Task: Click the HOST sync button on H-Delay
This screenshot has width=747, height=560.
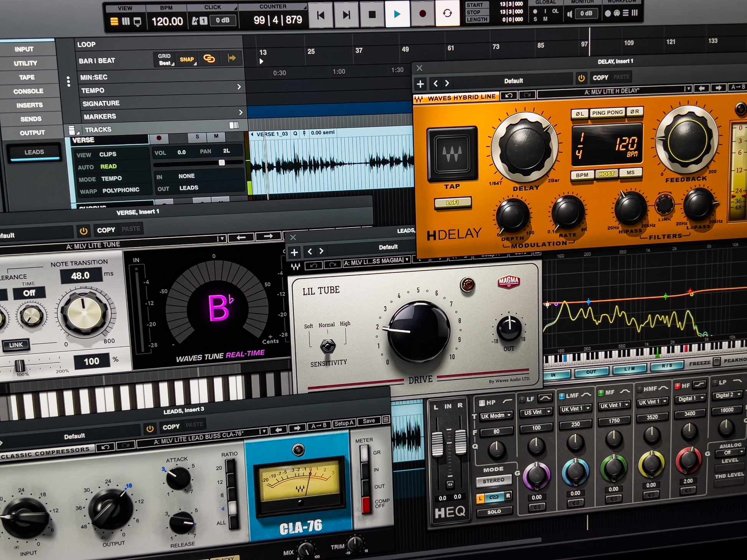Action: click(607, 174)
